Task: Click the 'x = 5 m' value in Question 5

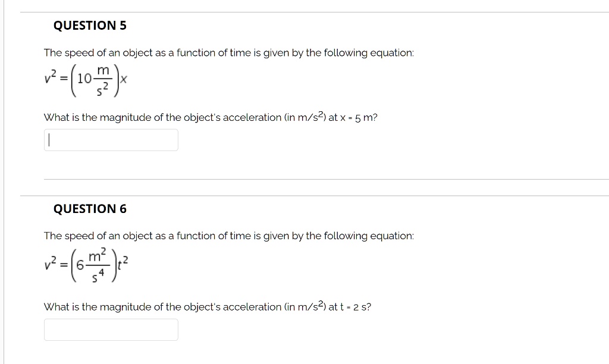Action: point(359,117)
